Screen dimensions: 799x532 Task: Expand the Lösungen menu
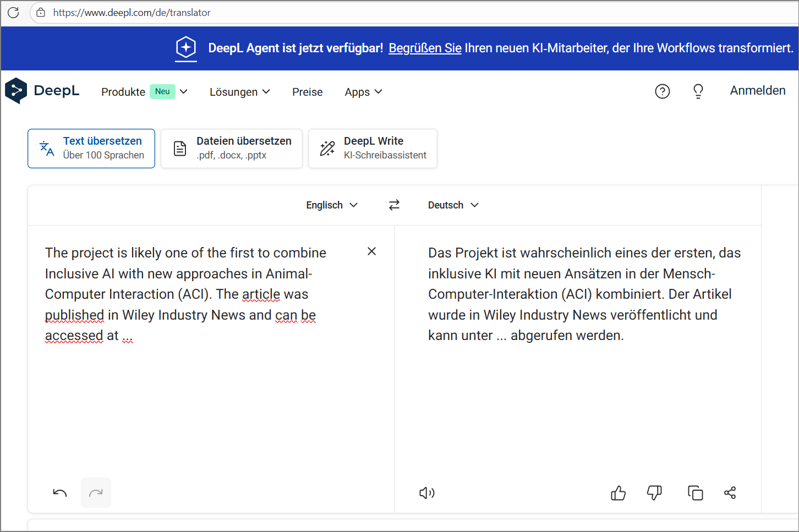click(239, 92)
